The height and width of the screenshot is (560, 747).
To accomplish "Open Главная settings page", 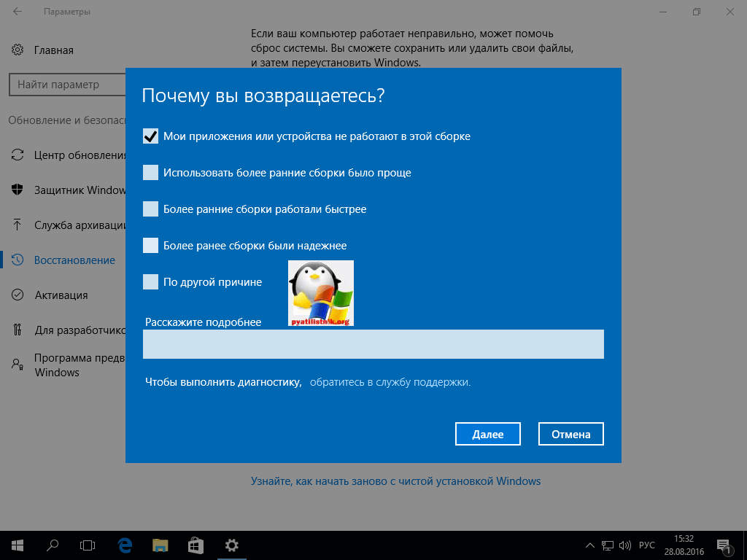I will [x=53, y=50].
